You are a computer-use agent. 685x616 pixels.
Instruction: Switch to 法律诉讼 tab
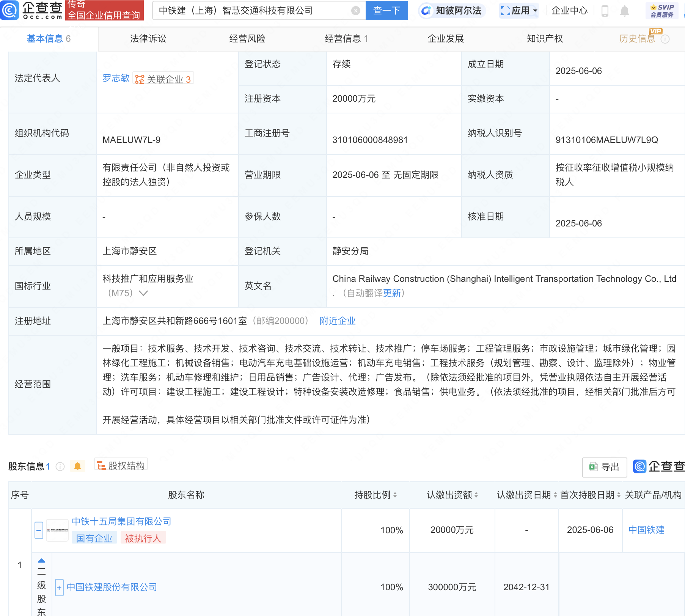[x=148, y=39]
